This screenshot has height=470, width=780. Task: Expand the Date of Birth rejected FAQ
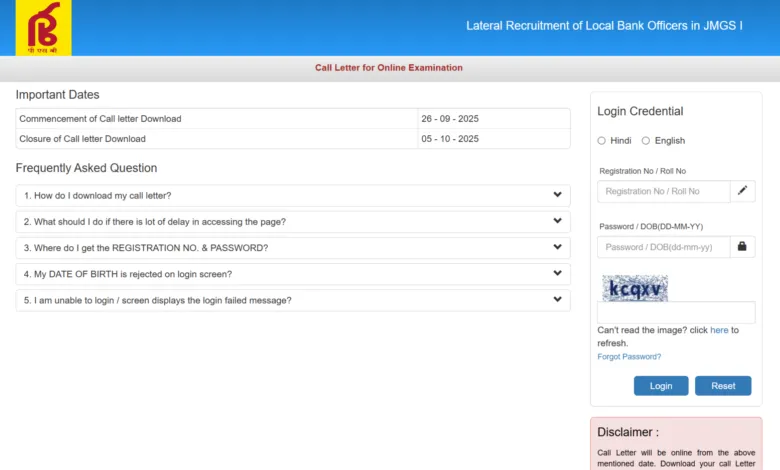coord(557,273)
